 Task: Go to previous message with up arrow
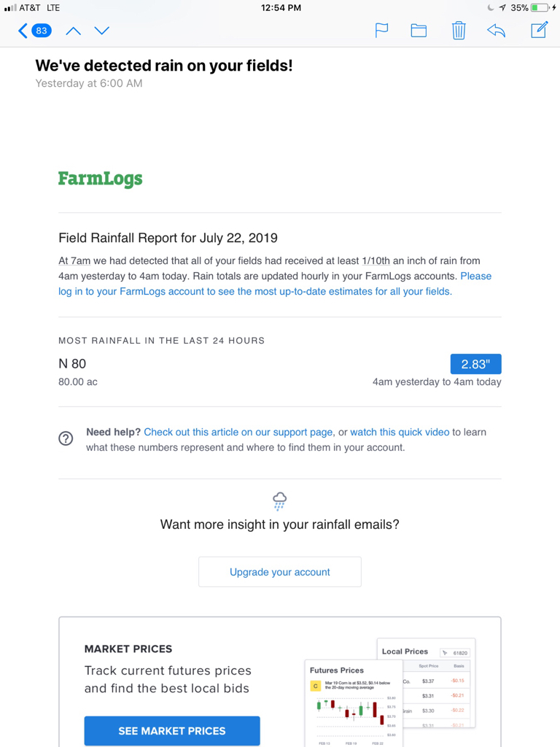[74, 31]
